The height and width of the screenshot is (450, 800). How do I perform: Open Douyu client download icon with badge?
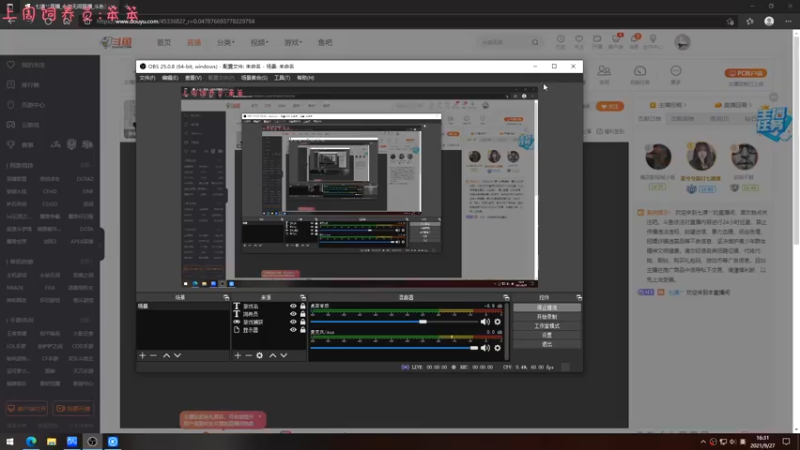(616, 41)
